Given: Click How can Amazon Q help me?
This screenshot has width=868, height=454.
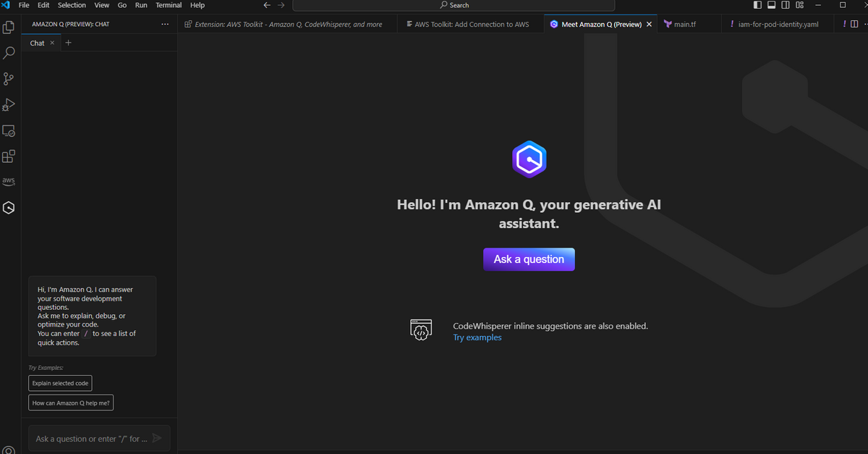Looking at the screenshot, I should (x=71, y=403).
